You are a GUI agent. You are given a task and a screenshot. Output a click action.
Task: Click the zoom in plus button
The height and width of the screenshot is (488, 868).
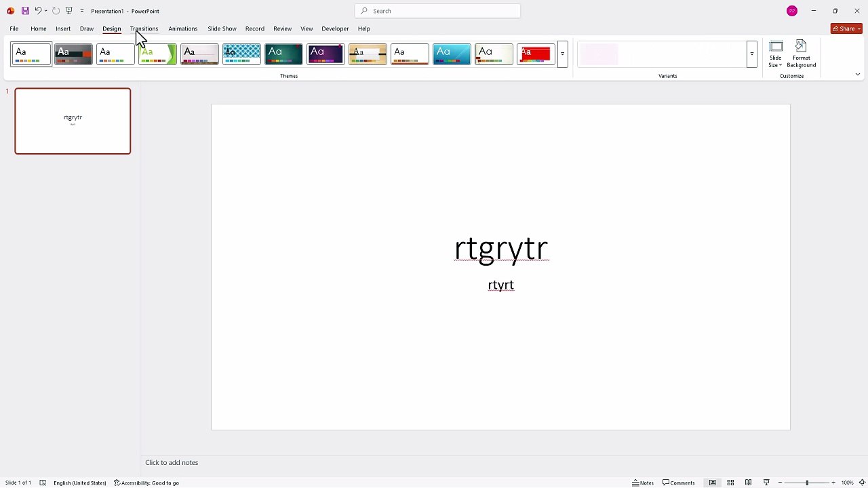tap(833, 483)
